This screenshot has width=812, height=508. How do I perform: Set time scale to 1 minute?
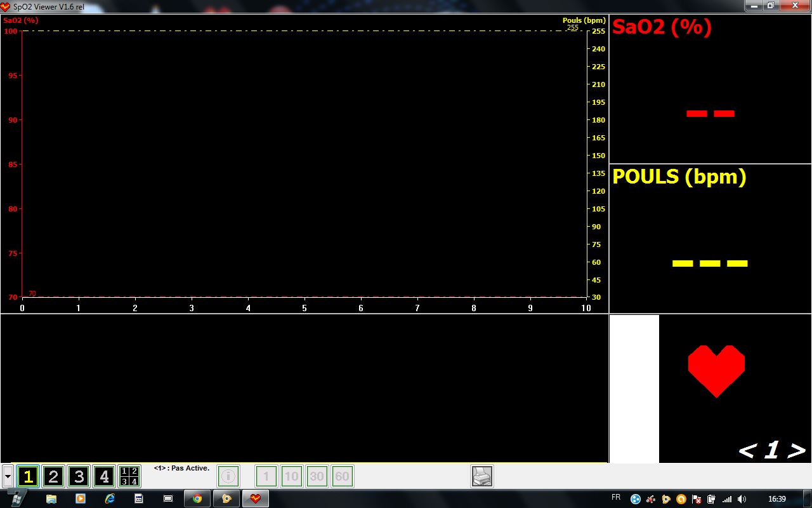pos(266,476)
